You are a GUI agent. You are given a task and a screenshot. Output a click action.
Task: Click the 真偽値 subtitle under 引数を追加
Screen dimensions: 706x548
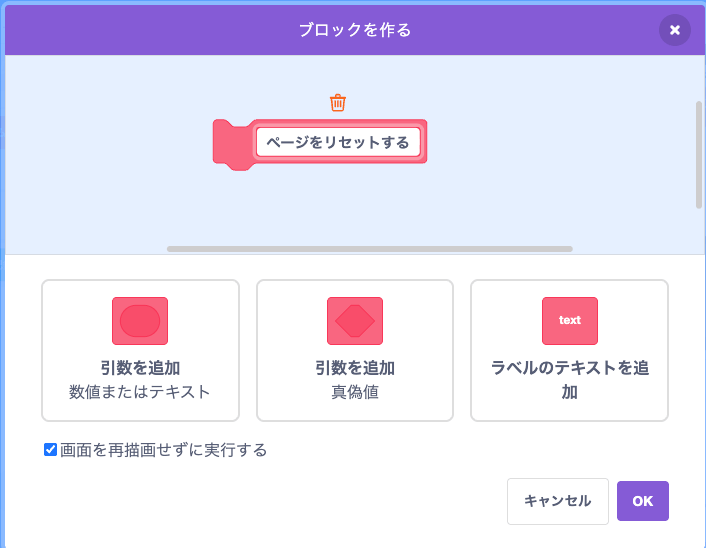tap(355, 392)
